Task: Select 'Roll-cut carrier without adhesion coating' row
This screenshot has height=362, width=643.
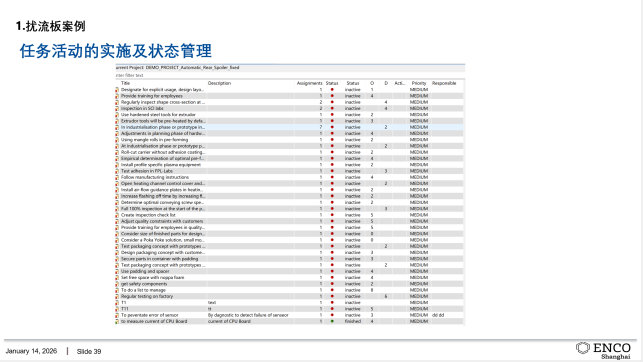Action: (290, 152)
